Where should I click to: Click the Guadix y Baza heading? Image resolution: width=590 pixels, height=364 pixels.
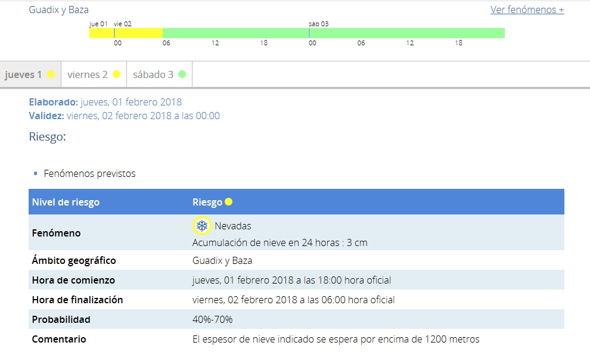click(58, 10)
